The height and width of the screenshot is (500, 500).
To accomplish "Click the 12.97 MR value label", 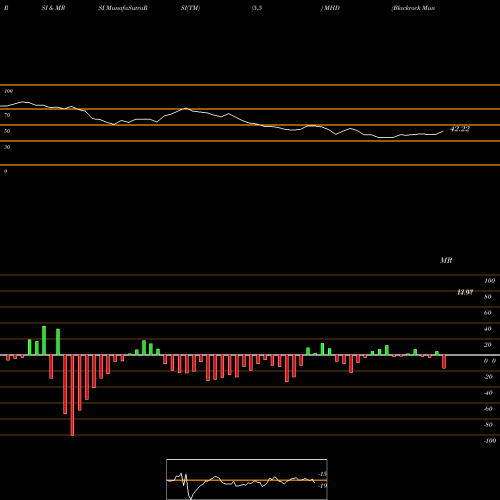I will [465, 292].
